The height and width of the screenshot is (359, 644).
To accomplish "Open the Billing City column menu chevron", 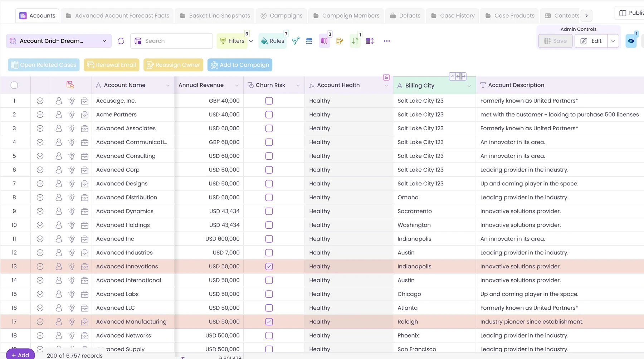I will click(469, 86).
